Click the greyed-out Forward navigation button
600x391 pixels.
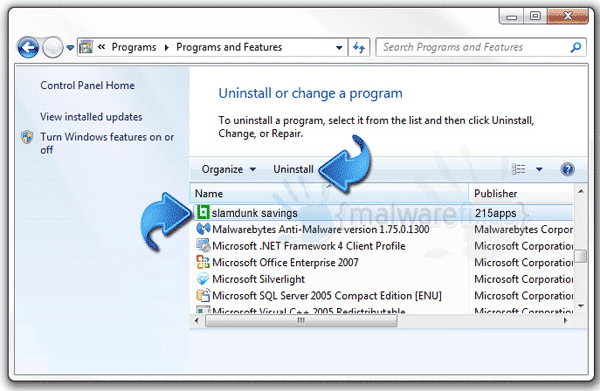click(x=52, y=48)
